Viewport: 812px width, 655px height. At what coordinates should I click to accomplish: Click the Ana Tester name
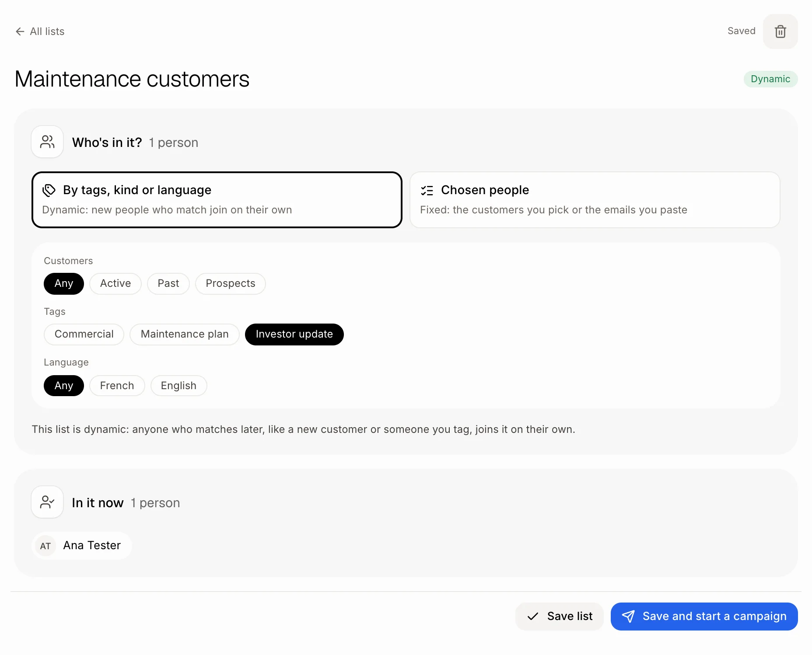(92, 546)
